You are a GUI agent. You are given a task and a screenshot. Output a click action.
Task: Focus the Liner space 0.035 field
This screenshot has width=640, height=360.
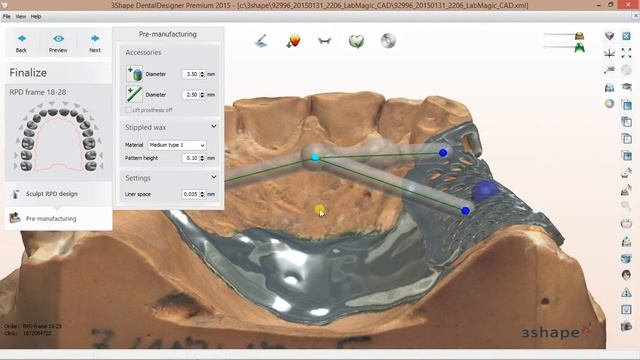click(x=191, y=194)
